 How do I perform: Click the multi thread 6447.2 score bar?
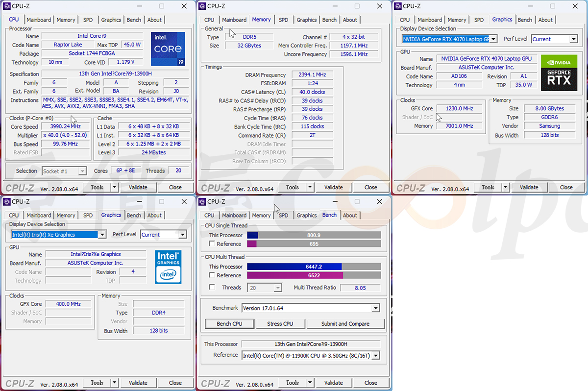[314, 267]
